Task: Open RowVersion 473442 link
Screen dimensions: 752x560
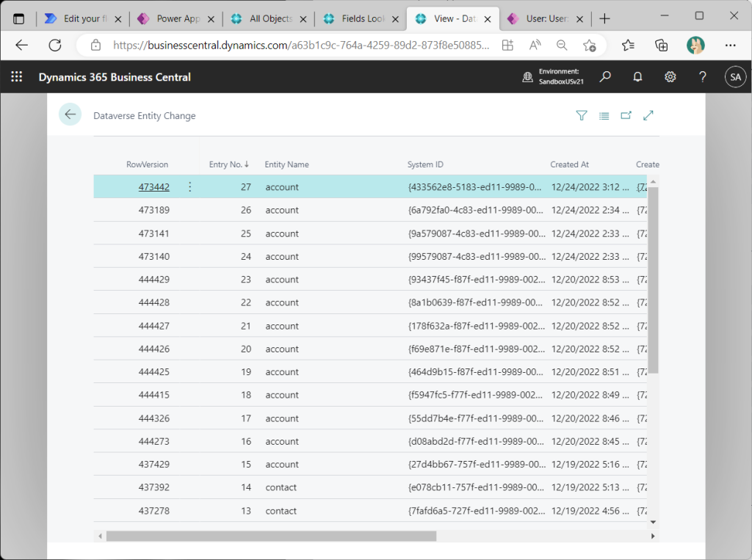Action: coord(153,187)
